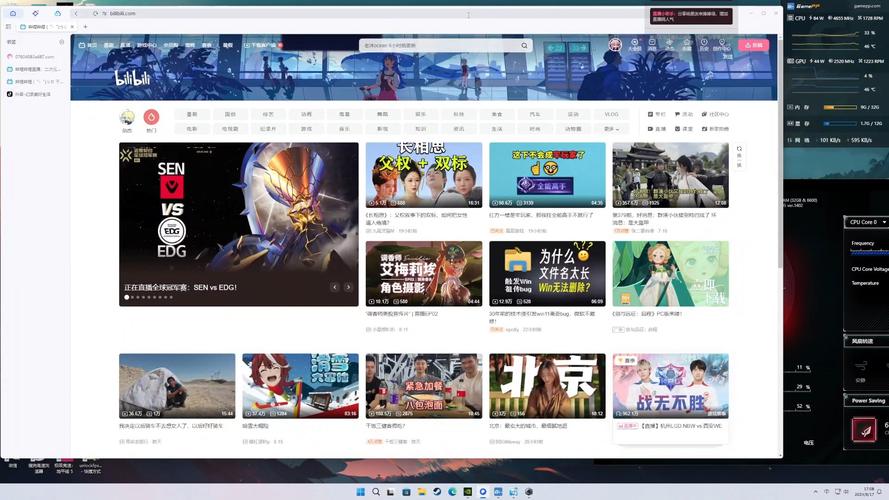Image resolution: width=889 pixels, height=500 pixels.
Task: Open the Windows Start button
Action: point(361,491)
